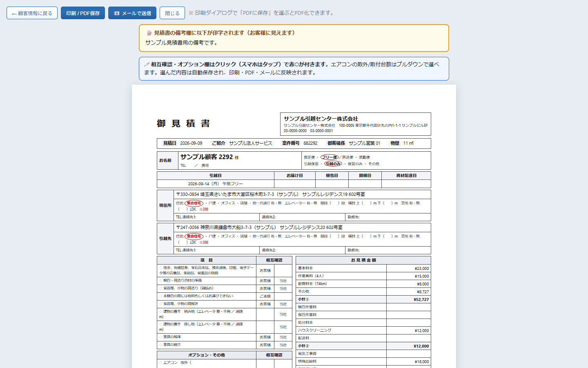Click 作業員料（4人）amount ¥15,000
This screenshot has height=368, width=588.
421,276
